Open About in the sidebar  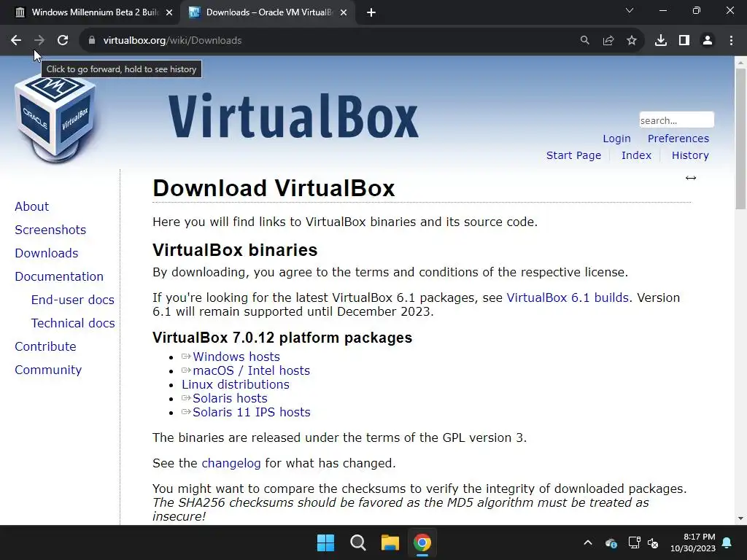(x=32, y=206)
